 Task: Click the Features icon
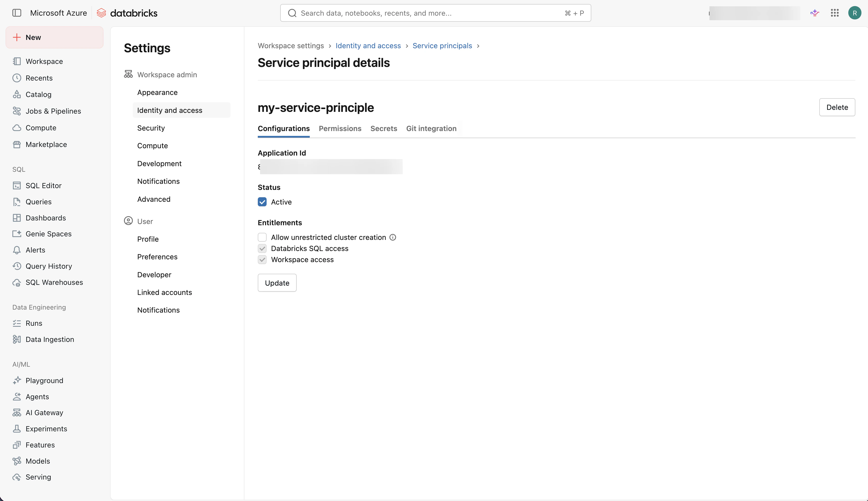[17, 445]
